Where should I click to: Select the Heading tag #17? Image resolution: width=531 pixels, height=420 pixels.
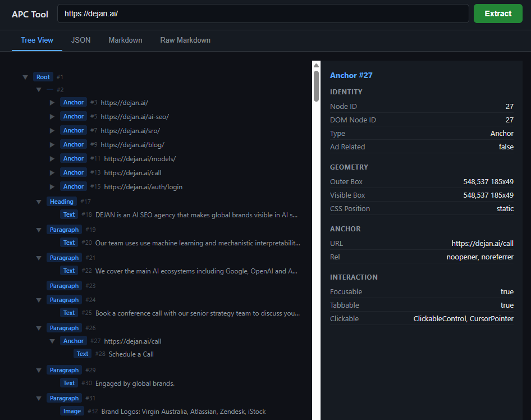(62, 202)
